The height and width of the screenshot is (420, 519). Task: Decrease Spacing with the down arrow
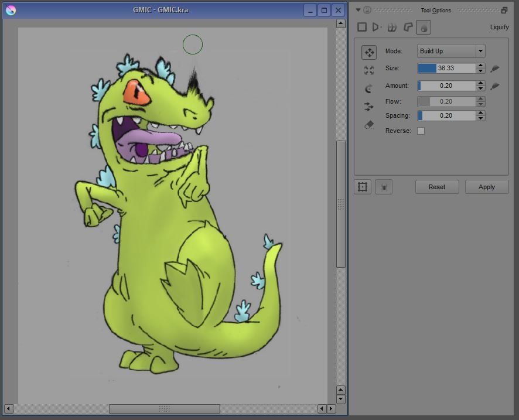(480, 118)
